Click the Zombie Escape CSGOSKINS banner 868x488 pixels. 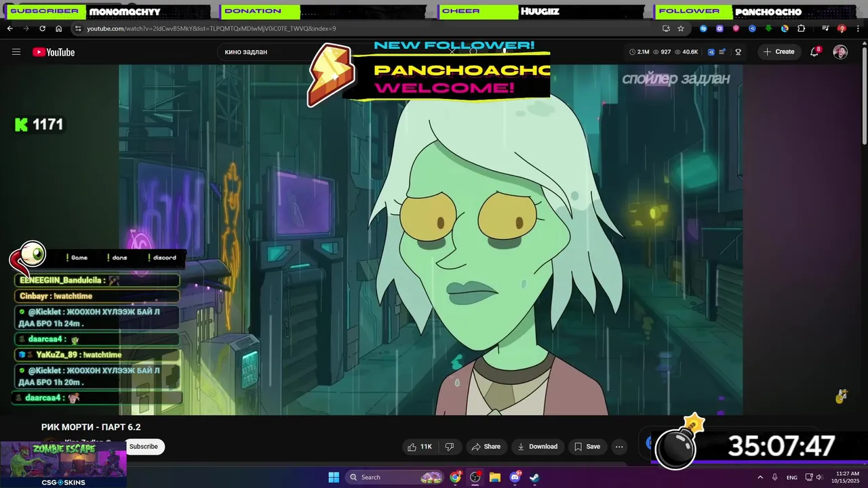[x=63, y=464]
